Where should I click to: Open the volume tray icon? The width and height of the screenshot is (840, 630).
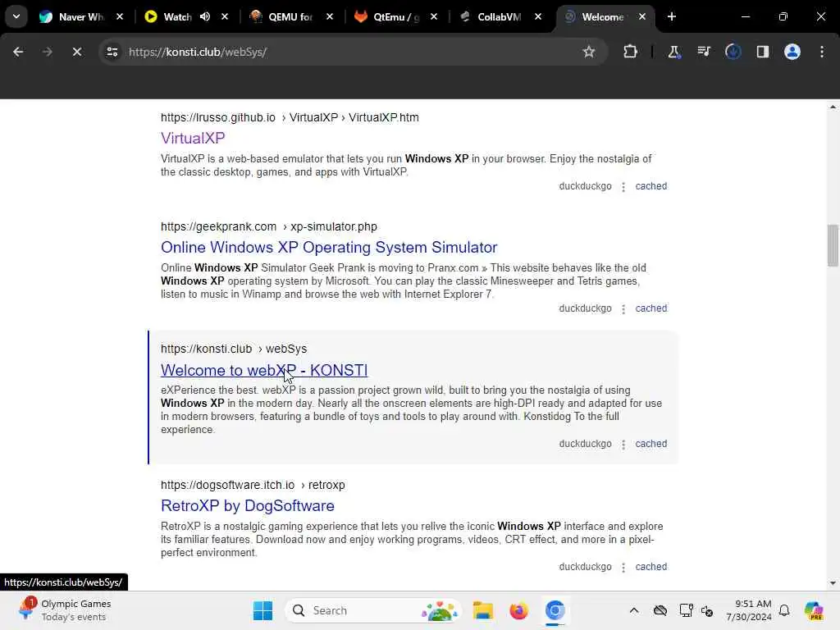707,610
